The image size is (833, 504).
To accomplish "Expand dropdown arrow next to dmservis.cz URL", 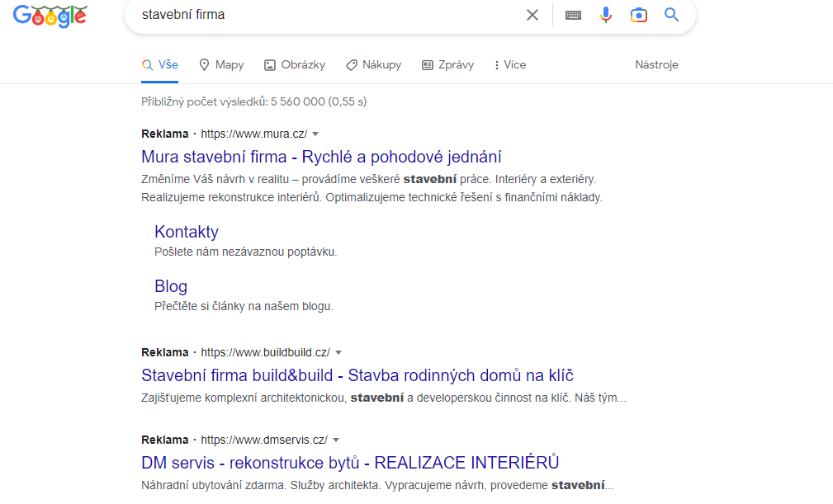I will (x=336, y=440).
